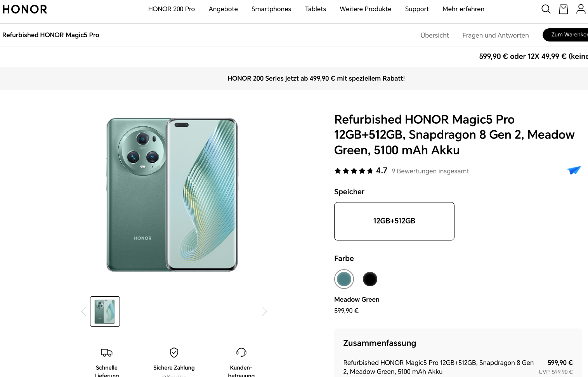Viewport: 588px width, 377px height.
Task: Select the Meadow Green color swatch
Action: (344, 279)
